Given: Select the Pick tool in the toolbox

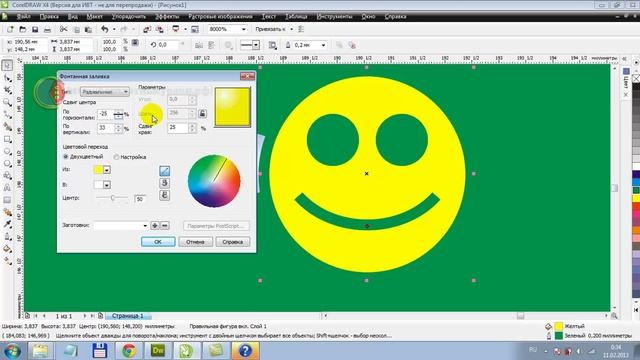Looking at the screenshot, I should coord(7,65).
